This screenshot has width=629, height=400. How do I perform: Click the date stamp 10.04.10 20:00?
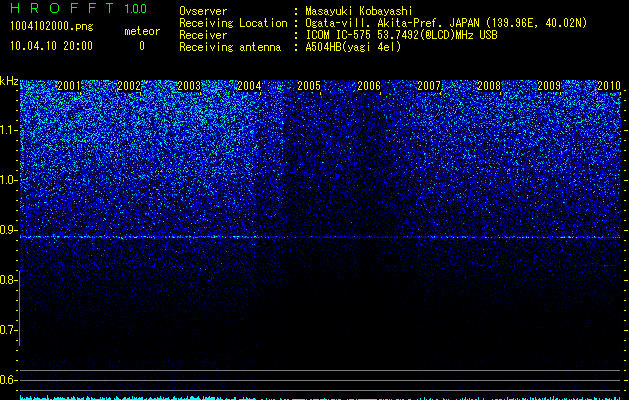[x=51, y=46]
